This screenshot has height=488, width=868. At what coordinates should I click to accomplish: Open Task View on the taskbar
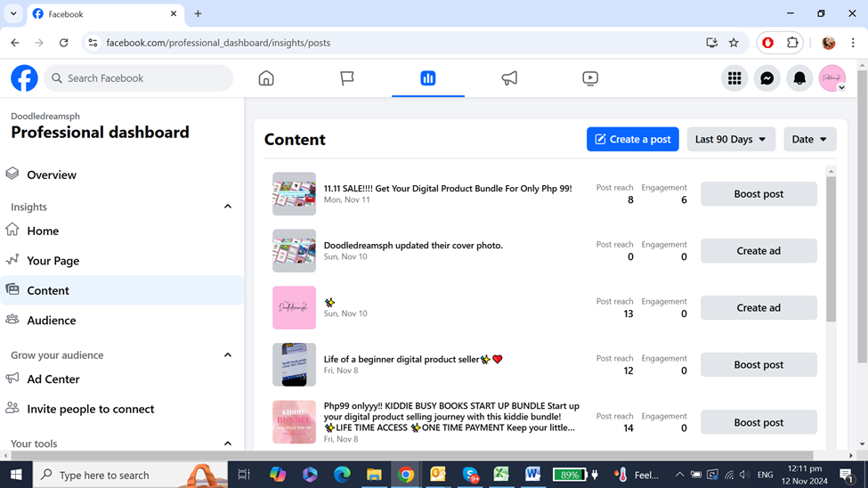pos(244,475)
